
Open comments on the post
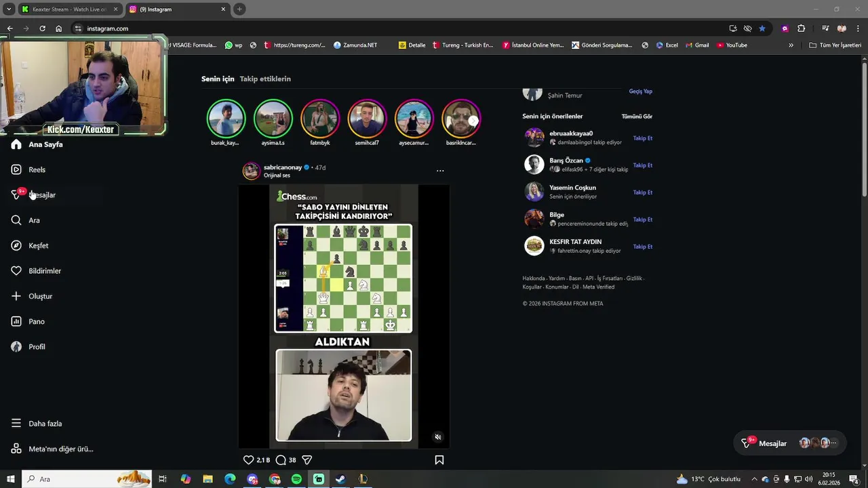coord(281,460)
